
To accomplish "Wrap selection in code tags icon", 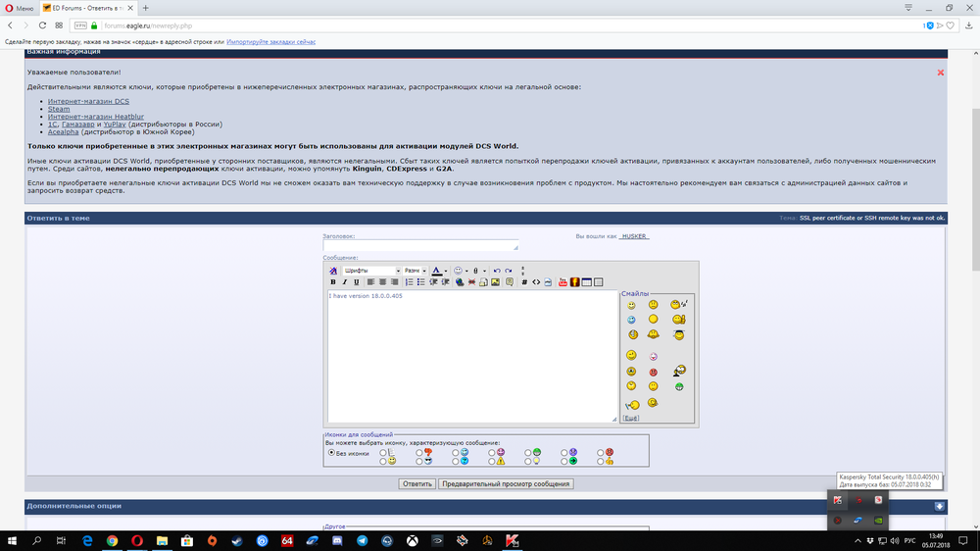I will 524,282.
